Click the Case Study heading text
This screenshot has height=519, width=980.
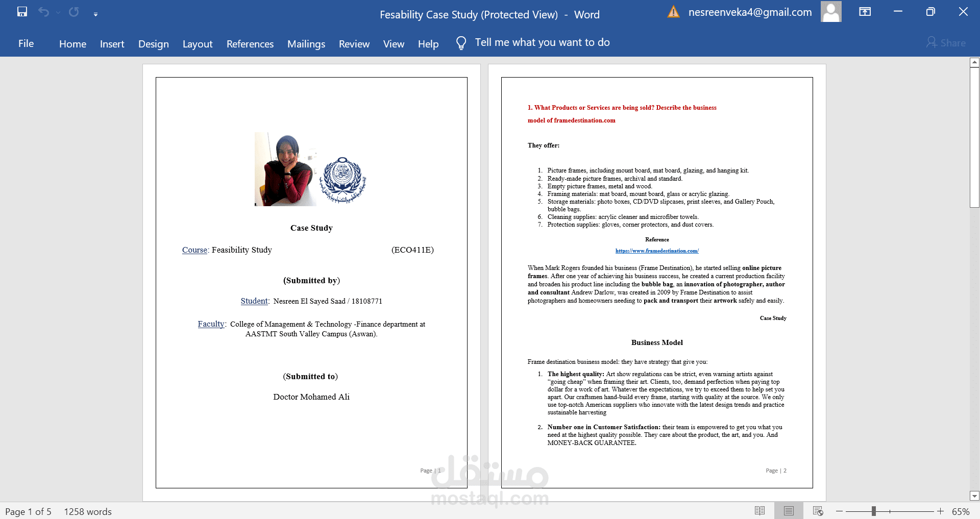311,228
